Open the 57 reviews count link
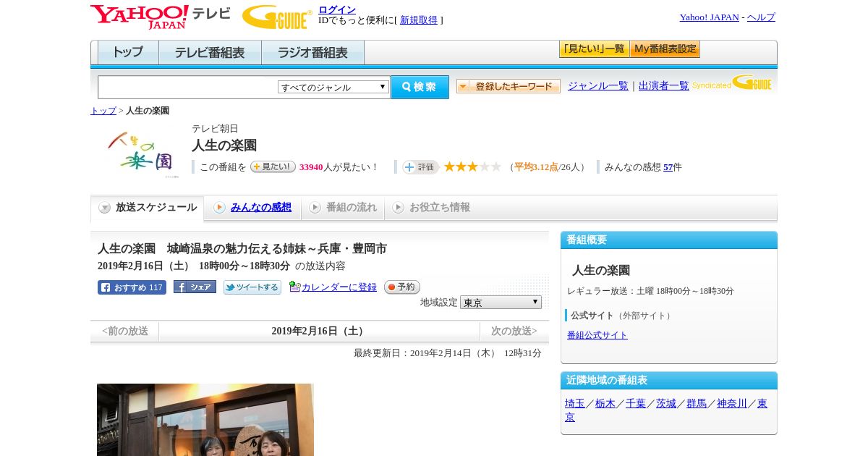The width and height of the screenshot is (868, 456). [668, 167]
